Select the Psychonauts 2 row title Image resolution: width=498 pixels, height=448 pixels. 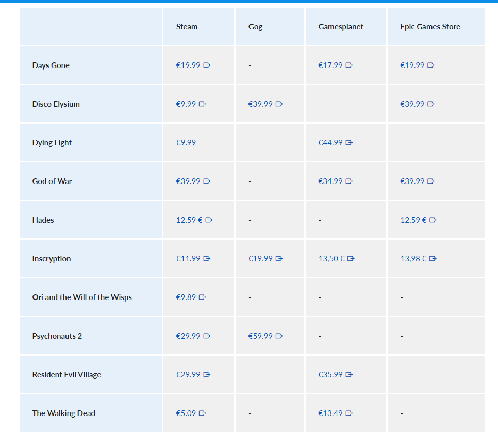pos(57,336)
